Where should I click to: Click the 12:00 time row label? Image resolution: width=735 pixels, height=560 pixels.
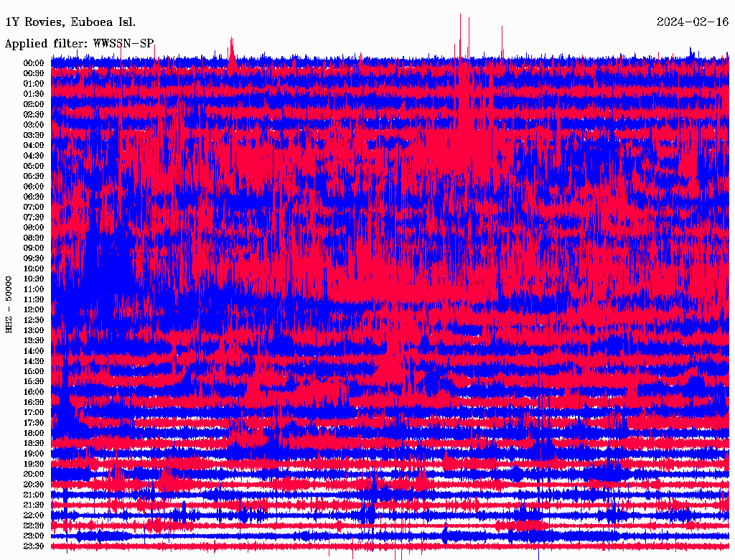tap(34, 309)
